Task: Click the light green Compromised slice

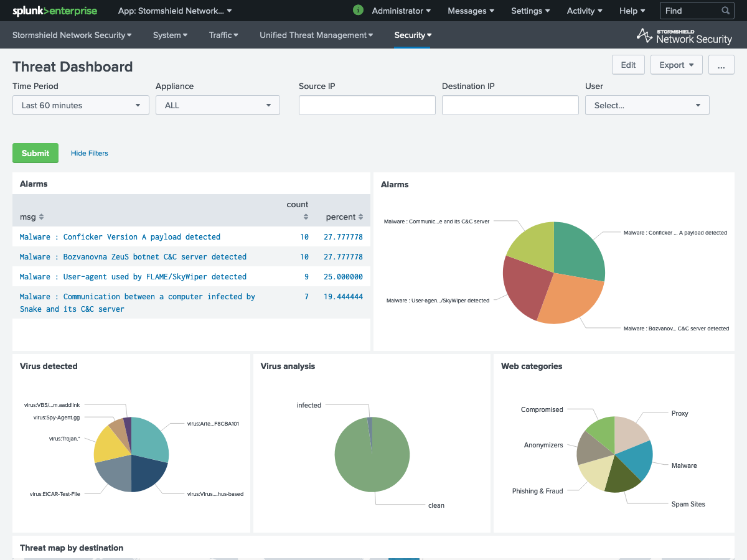Action: click(x=603, y=431)
